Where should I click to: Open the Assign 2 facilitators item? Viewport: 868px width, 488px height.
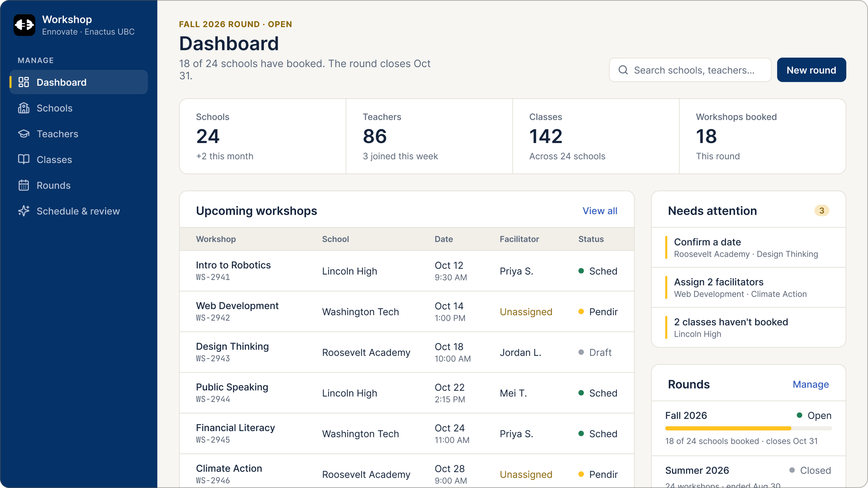(748, 287)
